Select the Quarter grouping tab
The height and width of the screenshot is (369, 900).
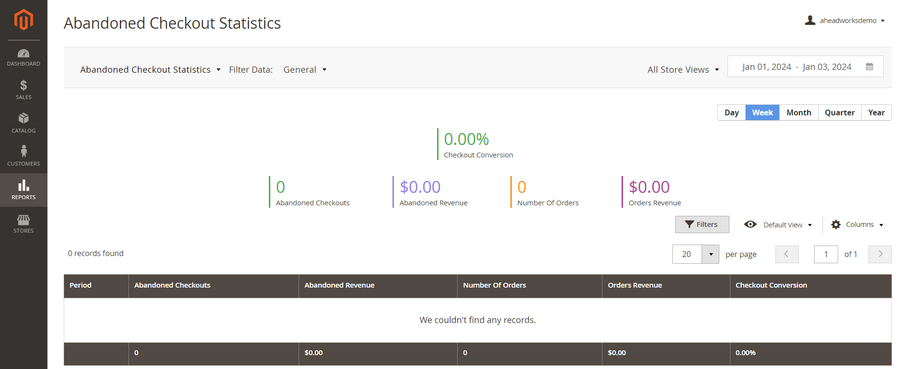point(840,112)
